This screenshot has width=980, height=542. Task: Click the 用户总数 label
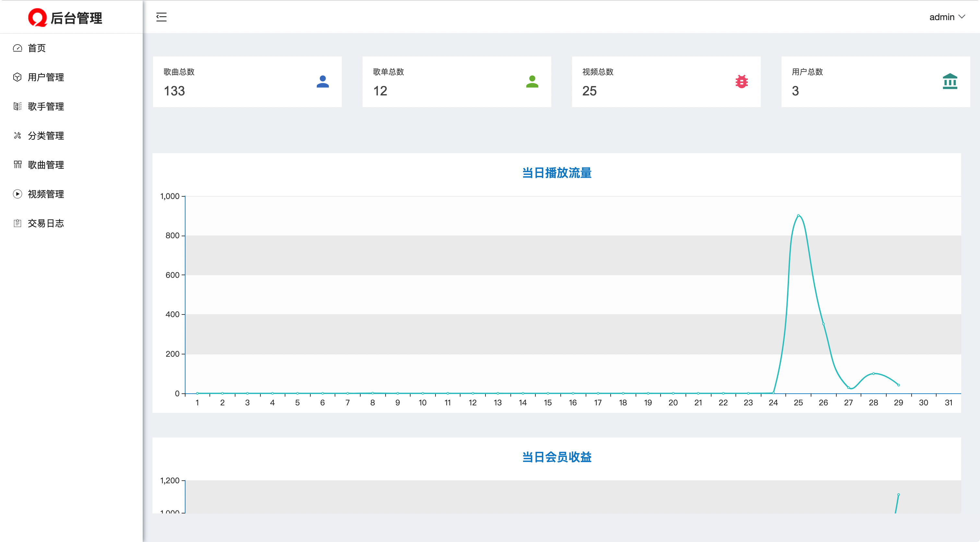[807, 72]
